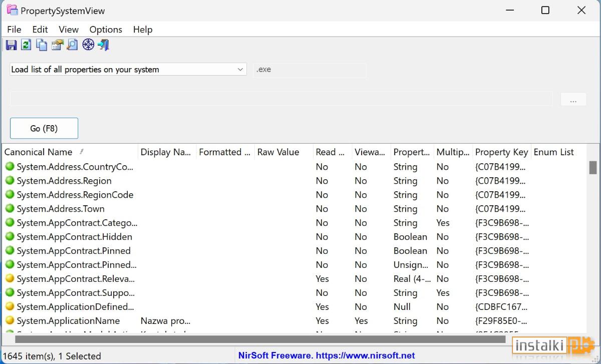Sort by Property Key column header

tap(502, 152)
